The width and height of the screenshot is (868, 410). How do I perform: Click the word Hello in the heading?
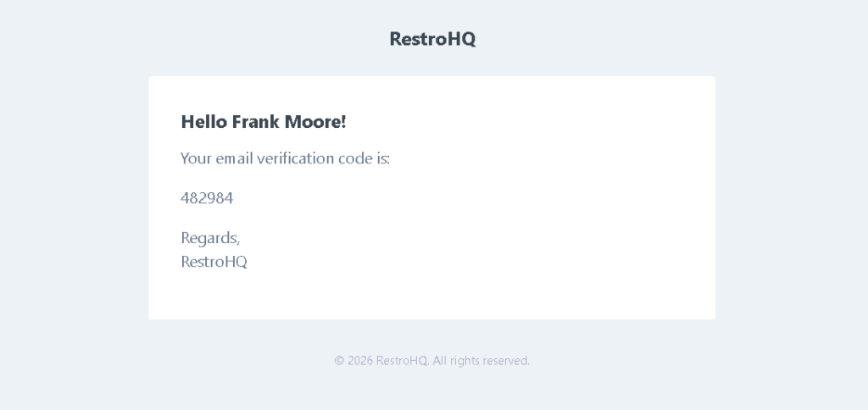[204, 122]
